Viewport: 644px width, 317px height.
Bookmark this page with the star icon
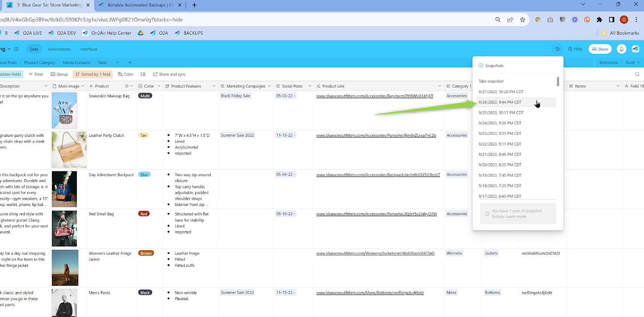click(522, 20)
